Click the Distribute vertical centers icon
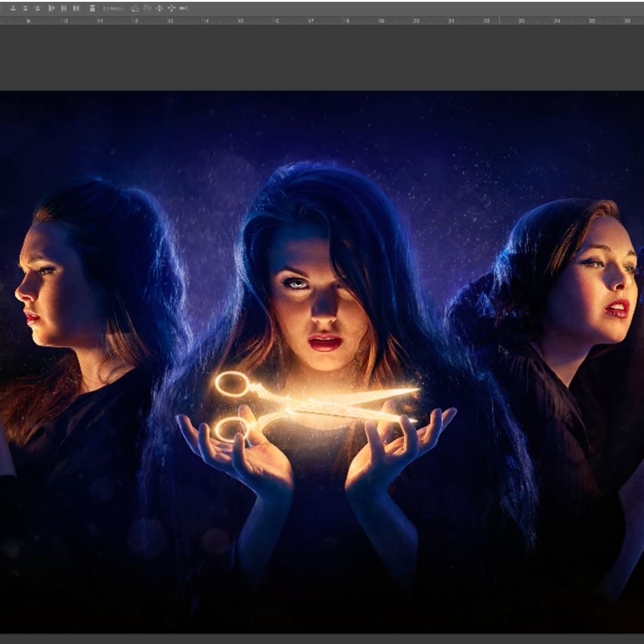This screenshot has width=644, height=644. (x=25, y=8)
